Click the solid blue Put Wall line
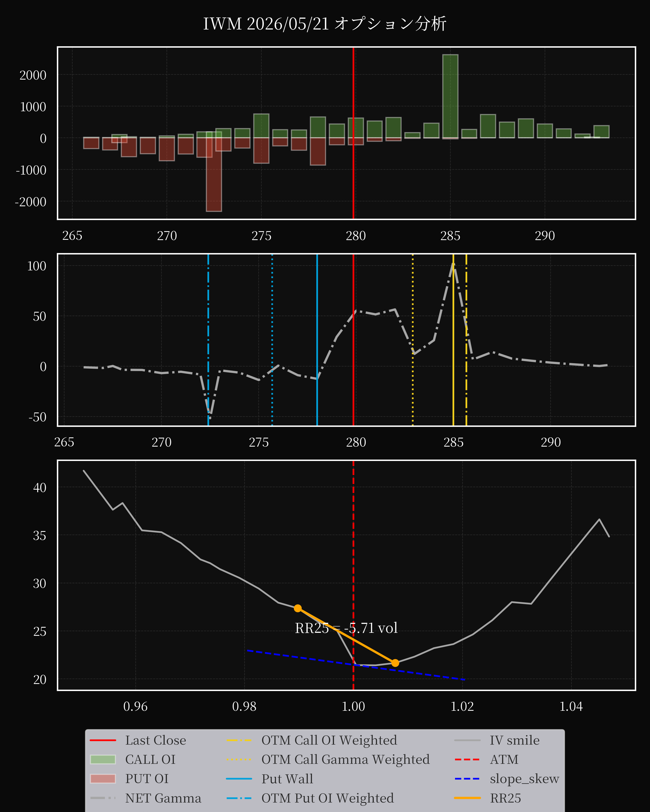 pyautogui.click(x=317, y=340)
